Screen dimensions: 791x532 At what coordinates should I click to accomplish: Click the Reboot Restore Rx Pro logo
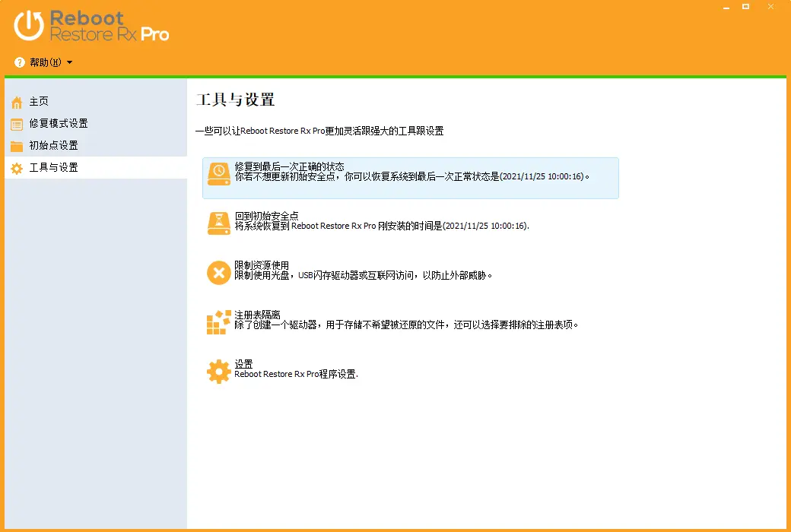[x=91, y=26]
